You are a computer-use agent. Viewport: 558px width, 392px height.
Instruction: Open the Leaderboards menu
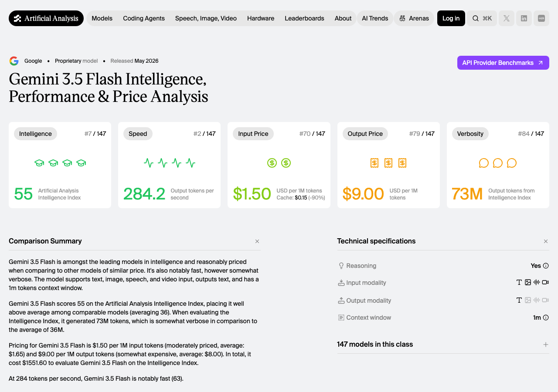(304, 18)
